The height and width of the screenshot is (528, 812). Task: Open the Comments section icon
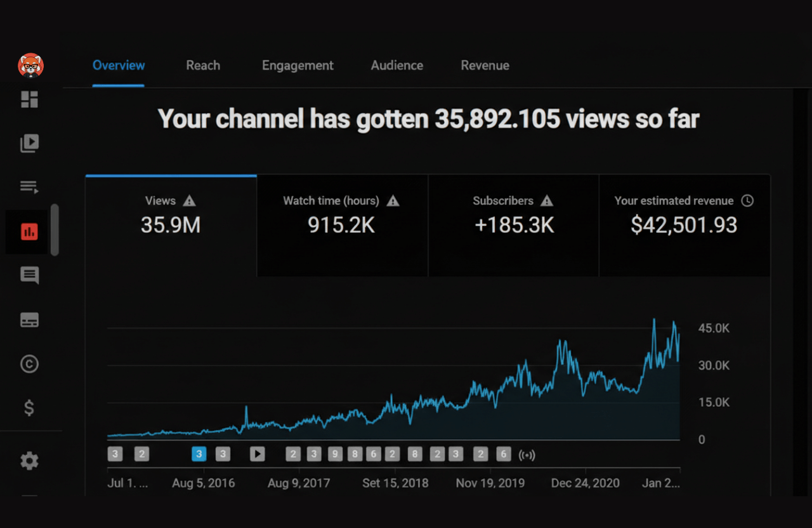29,275
